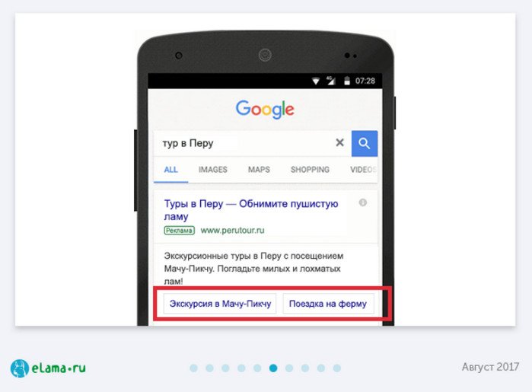The image size is (532, 392).
Task: Click the ad info circle icon
Action: 363,202
